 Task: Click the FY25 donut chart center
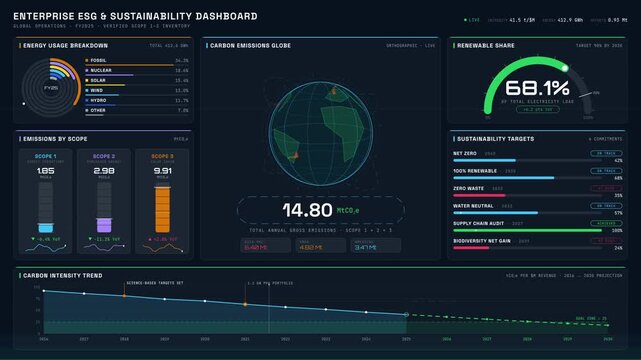coord(51,87)
